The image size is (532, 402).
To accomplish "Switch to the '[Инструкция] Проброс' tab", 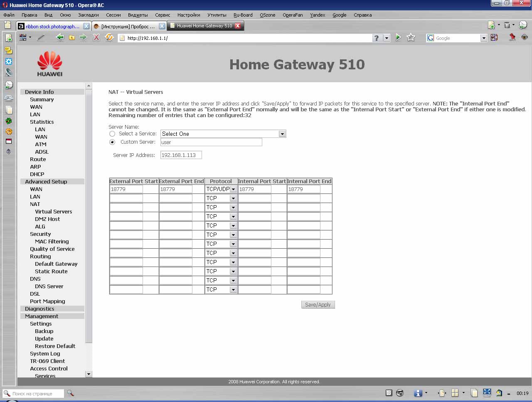I will click(x=129, y=26).
